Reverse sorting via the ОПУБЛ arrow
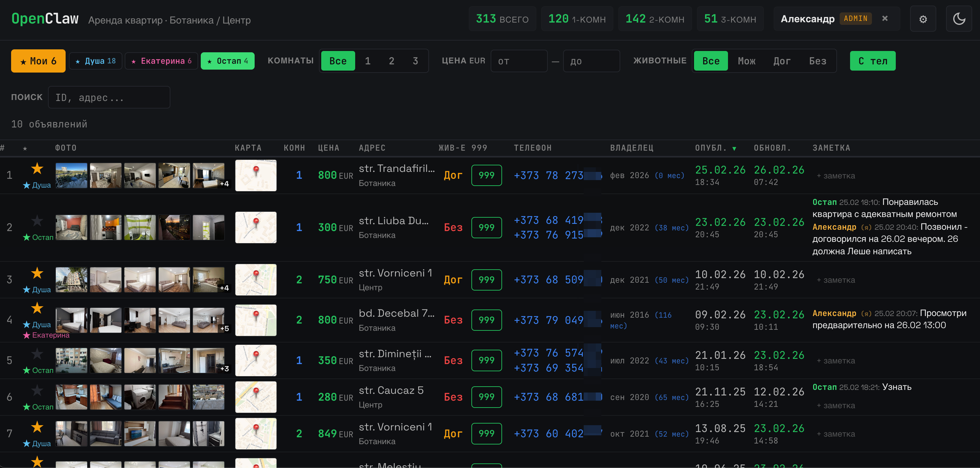 tap(734, 148)
